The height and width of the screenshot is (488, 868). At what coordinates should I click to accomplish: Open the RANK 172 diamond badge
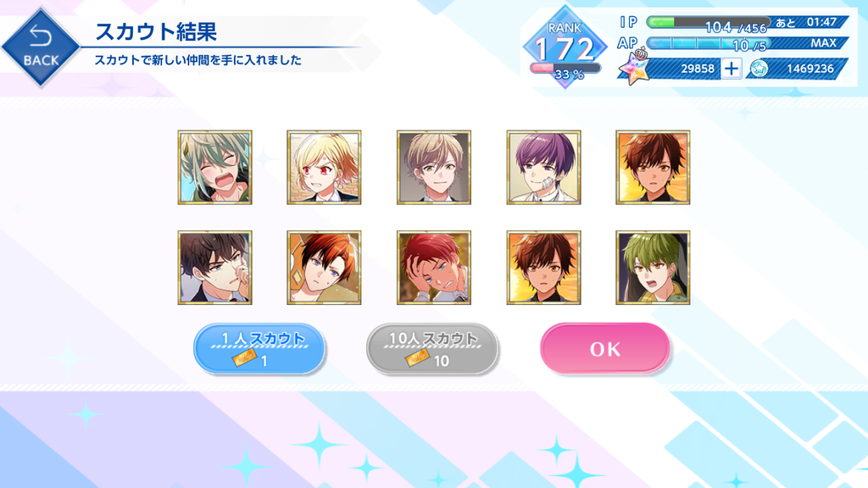[x=565, y=47]
